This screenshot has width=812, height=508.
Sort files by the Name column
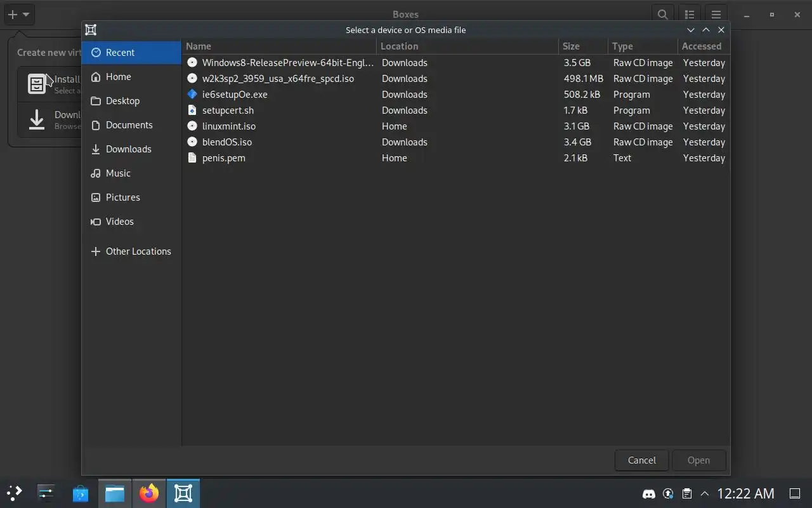[279, 46]
